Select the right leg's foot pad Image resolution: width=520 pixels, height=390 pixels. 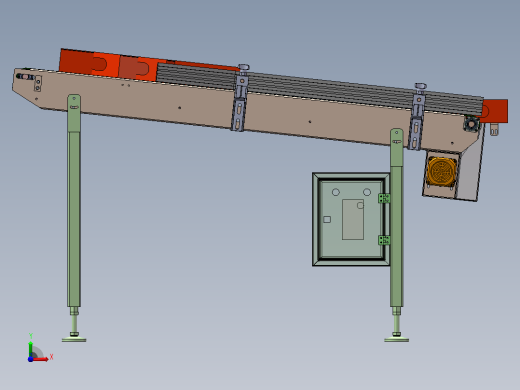pyautogui.click(x=396, y=340)
